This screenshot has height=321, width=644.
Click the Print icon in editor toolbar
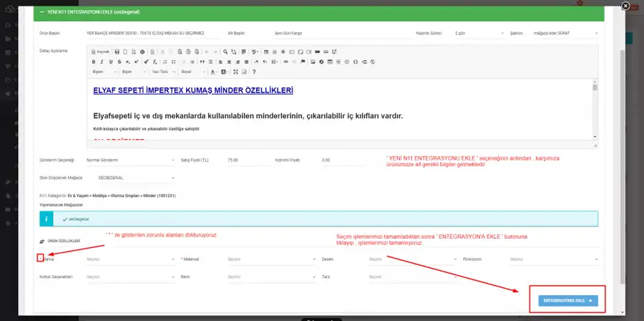[142, 52]
